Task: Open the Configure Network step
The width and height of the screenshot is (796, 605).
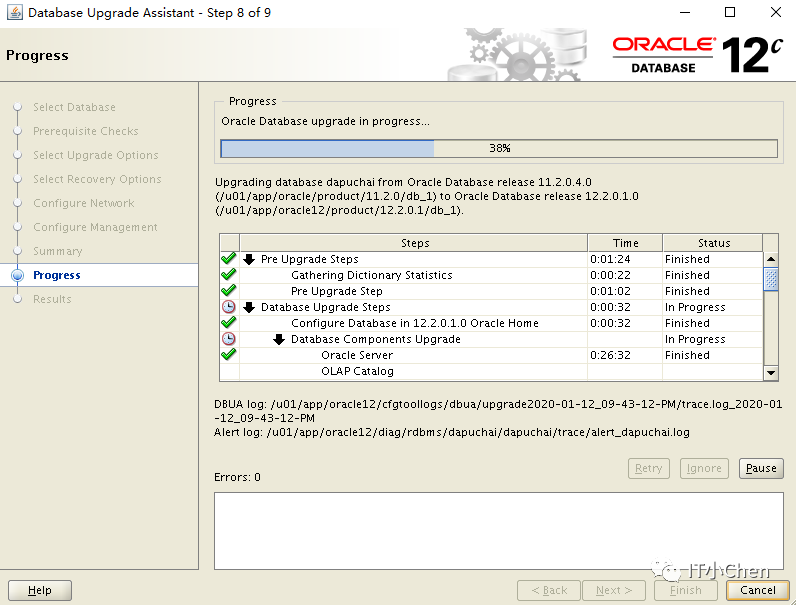Action: point(84,203)
